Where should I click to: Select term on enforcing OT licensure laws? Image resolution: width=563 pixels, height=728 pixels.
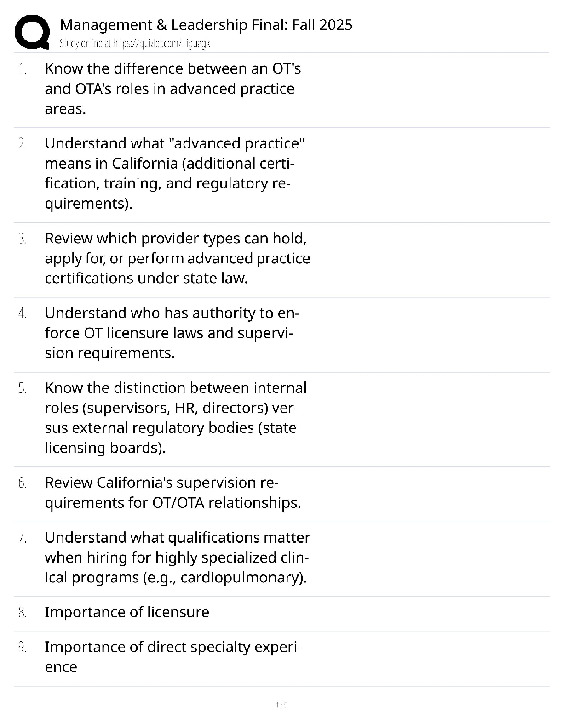click(172, 333)
